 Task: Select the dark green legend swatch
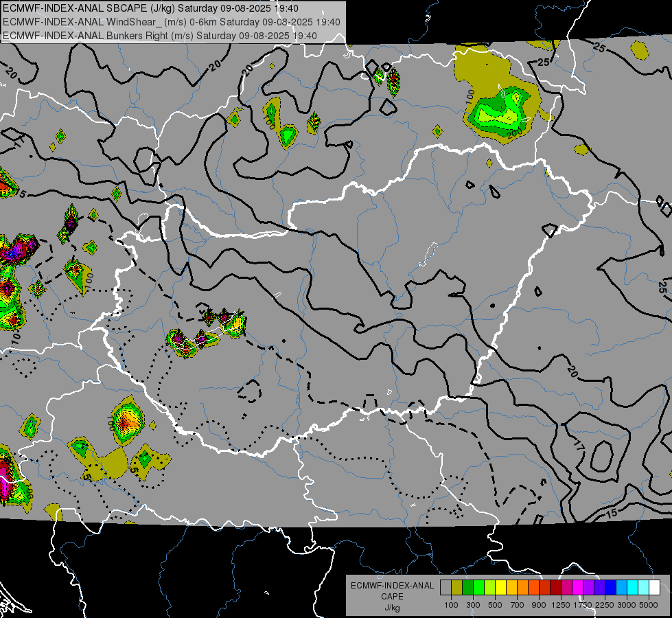coord(467,587)
